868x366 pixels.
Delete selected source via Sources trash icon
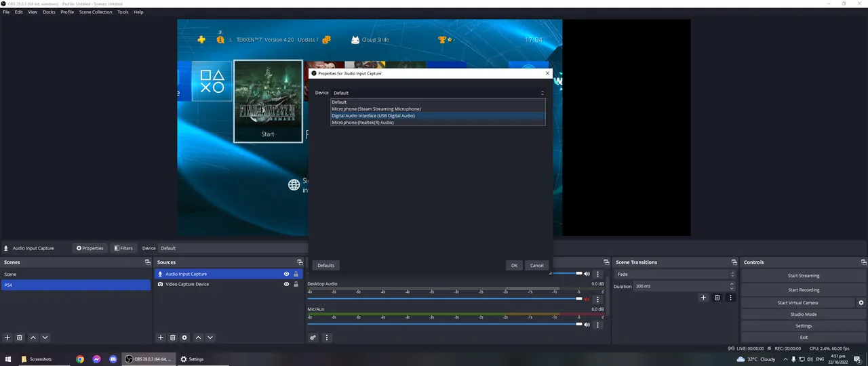point(173,338)
